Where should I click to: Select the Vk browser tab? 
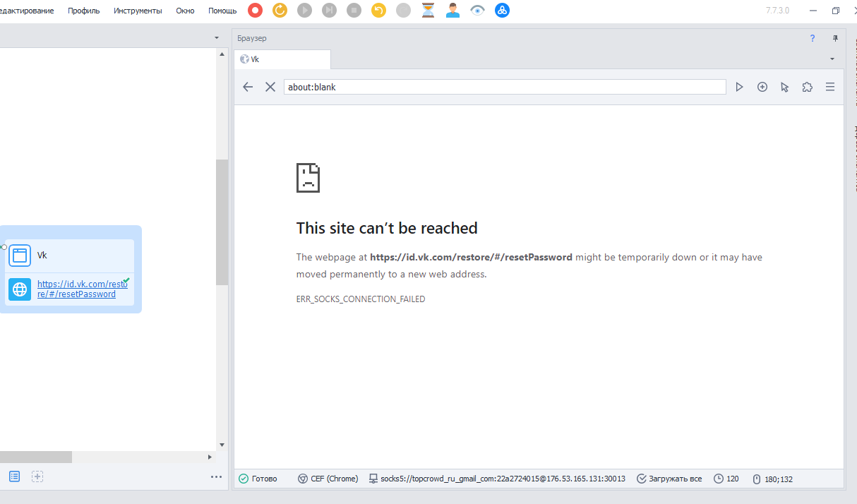point(282,59)
